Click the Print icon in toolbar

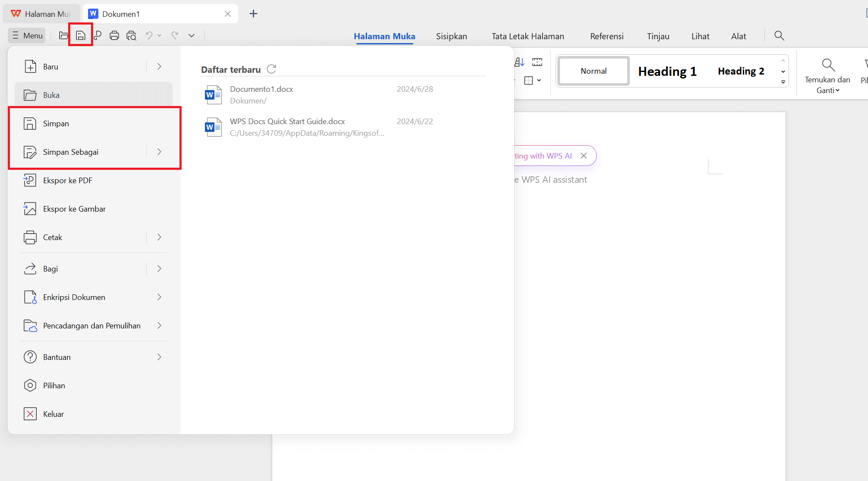pos(114,35)
